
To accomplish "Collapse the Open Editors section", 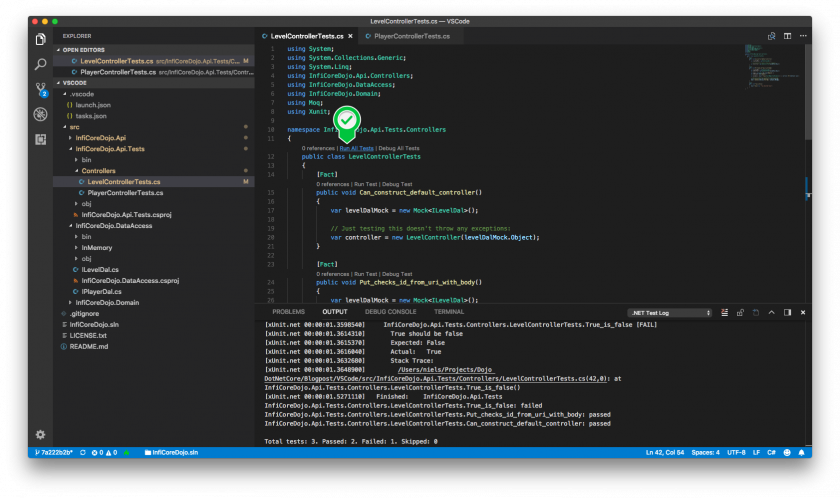I will [x=153, y=50].
